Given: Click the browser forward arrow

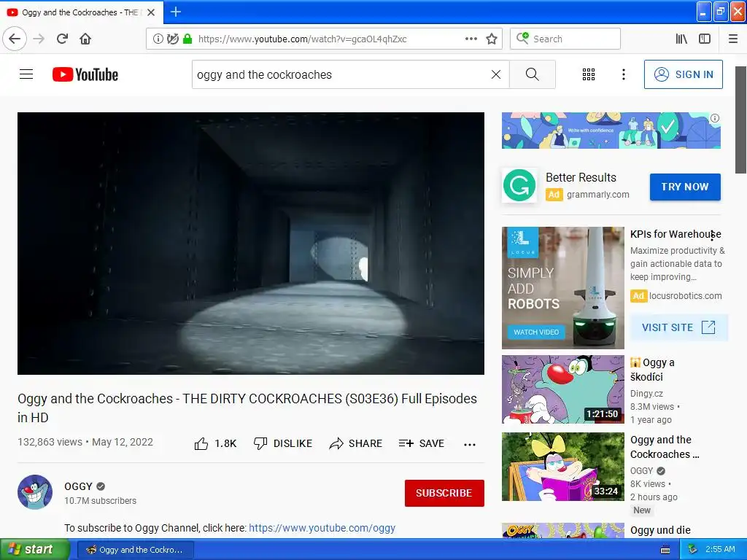Looking at the screenshot, I should pos(39,39).
